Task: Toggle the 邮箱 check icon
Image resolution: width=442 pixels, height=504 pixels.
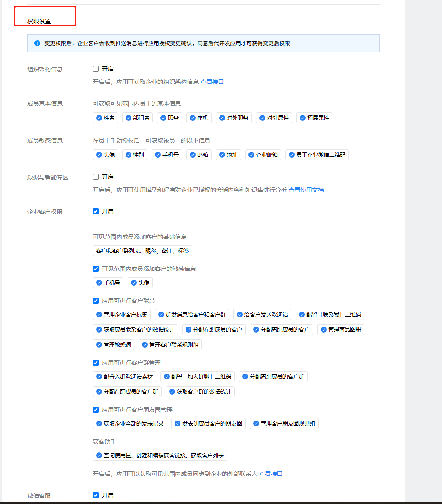Action: [193, 155]
